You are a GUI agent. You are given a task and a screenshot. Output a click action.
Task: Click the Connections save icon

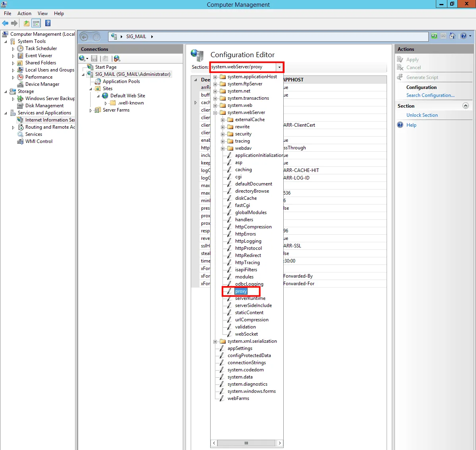pos(95,58)
